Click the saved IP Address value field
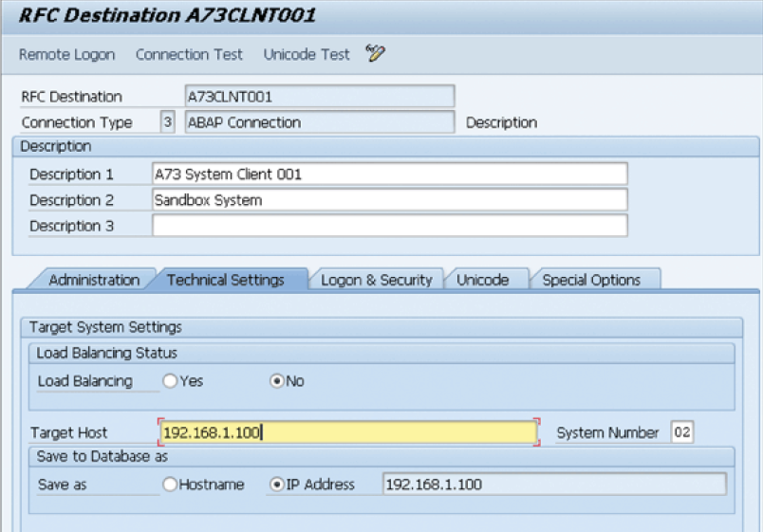Image resolution: width=763 pixels, height=532 pixels. (x=555, y=485)
